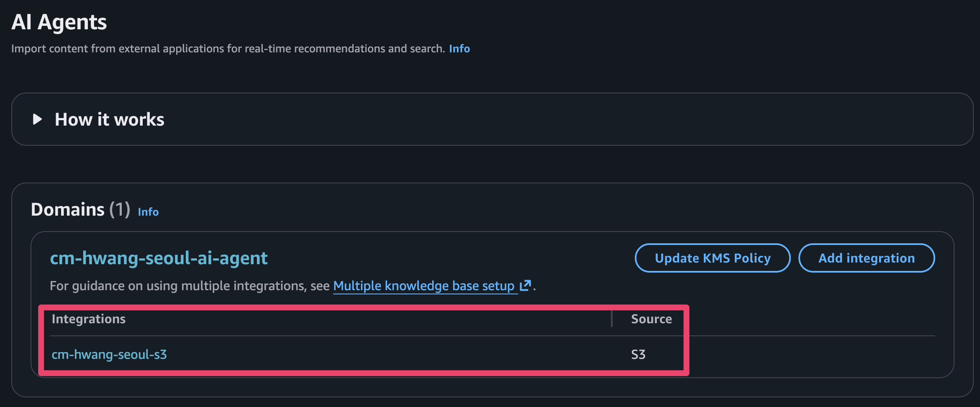The image size is (980, 407).
Task: Open the external link icon after knowledge base setup
Action: click(x=525, y=286)
